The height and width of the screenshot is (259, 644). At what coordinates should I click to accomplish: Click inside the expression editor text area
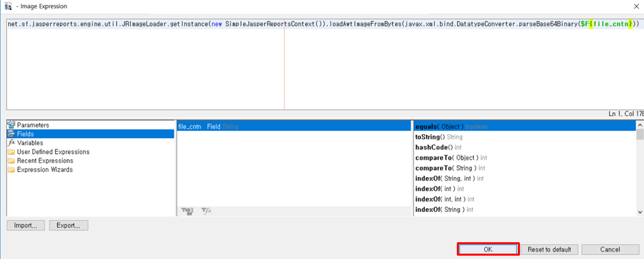[325, 64]
